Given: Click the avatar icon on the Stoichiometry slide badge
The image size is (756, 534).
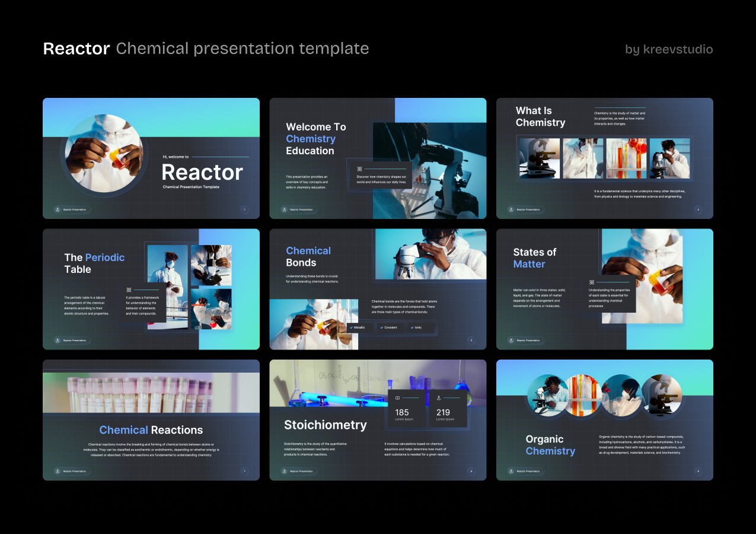Looking at the screenshot, I should point(284,471).
